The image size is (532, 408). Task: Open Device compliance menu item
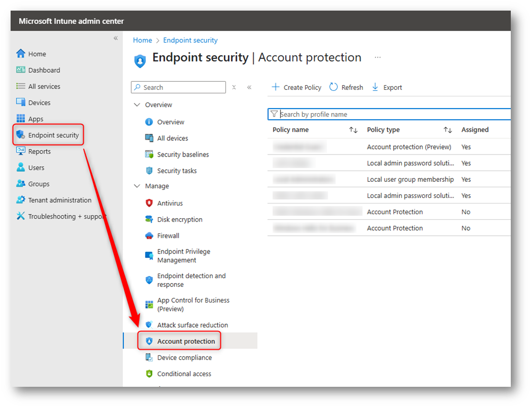184,358
